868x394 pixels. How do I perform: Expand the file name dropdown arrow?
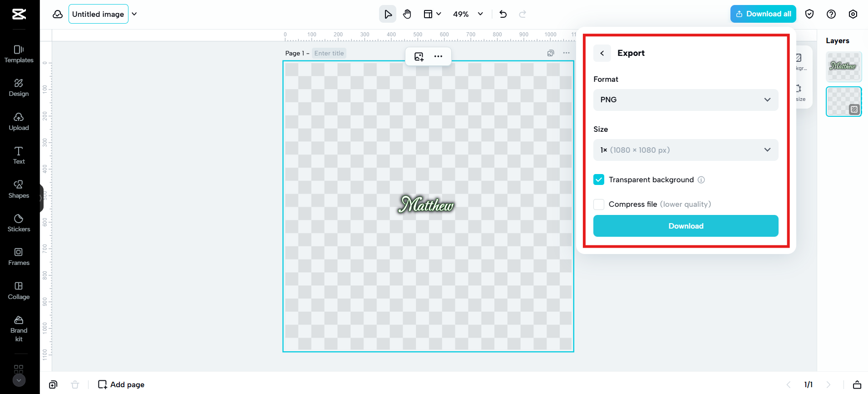click(134, 14)
